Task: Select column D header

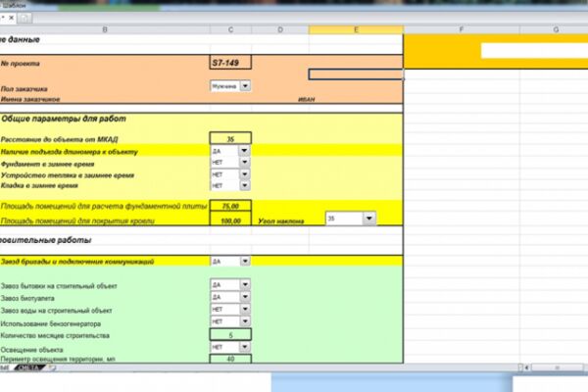Action: point(280,29)
